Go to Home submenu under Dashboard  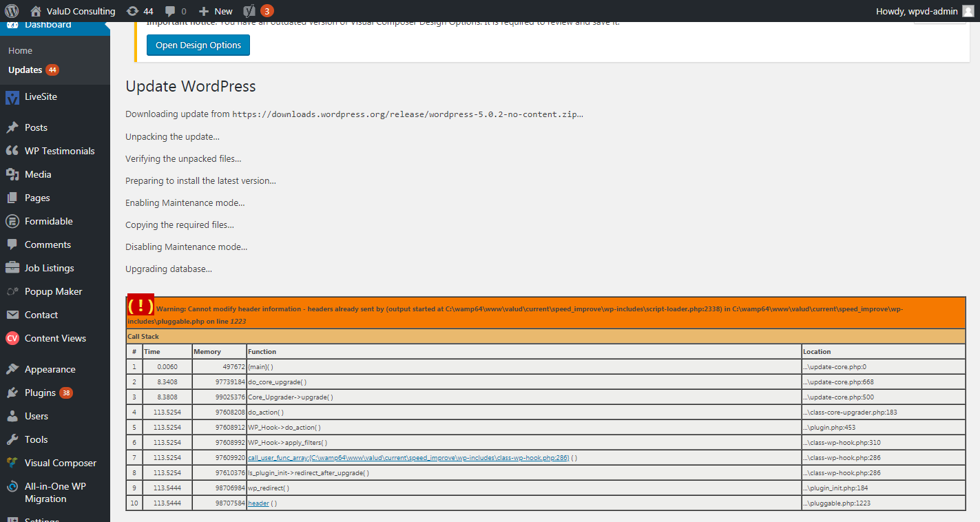click(x=20, y=50)
